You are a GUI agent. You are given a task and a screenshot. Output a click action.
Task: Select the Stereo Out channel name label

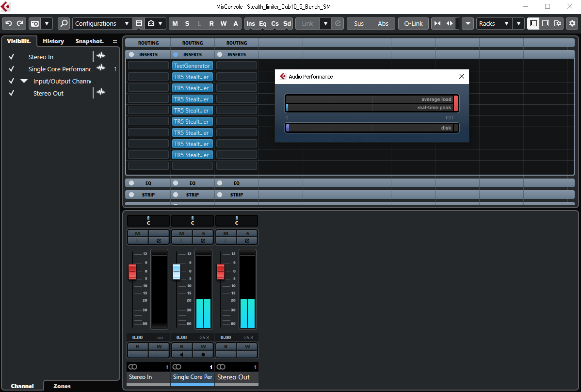tap(236, 377)
